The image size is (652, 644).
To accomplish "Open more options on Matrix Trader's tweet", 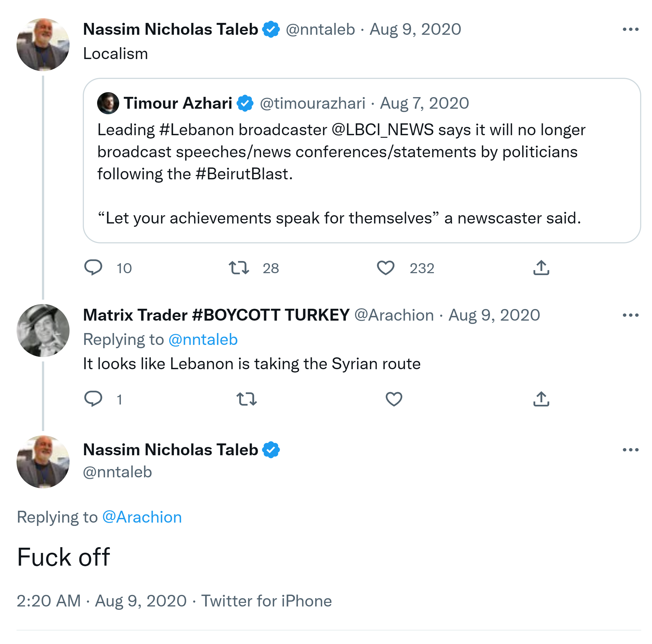I will click(630, 315).
